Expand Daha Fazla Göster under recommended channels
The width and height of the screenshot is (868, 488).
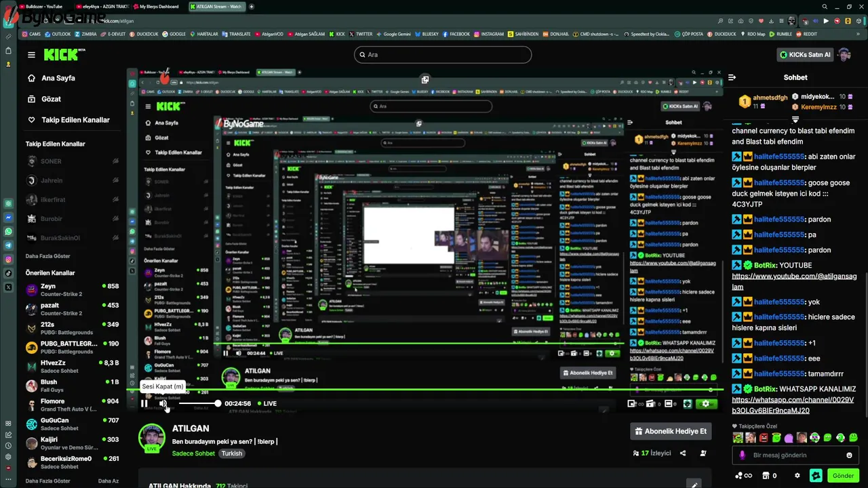click(47, 481)
